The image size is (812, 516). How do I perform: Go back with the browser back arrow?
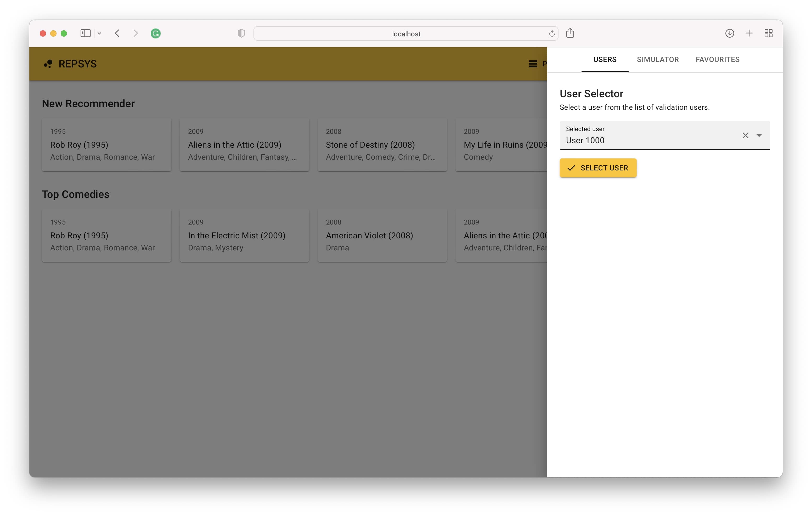[117, 33]
